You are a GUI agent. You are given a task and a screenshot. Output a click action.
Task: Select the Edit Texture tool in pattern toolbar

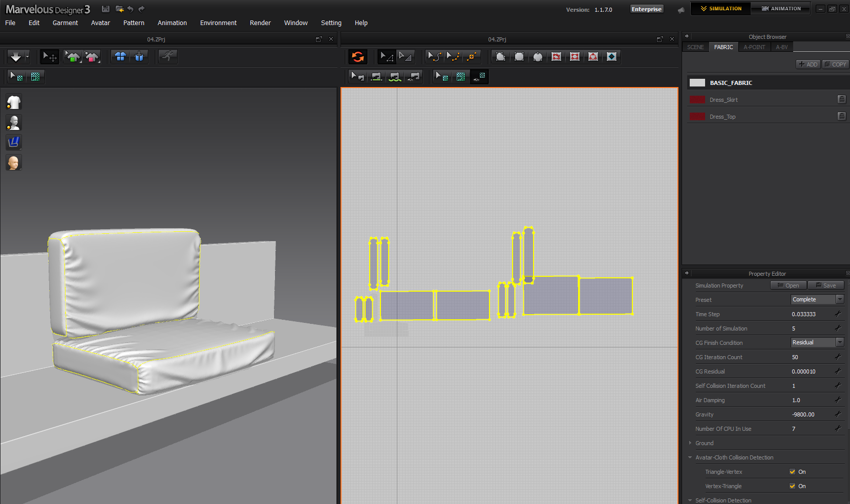pyautogui.click(x=442, y=77)
